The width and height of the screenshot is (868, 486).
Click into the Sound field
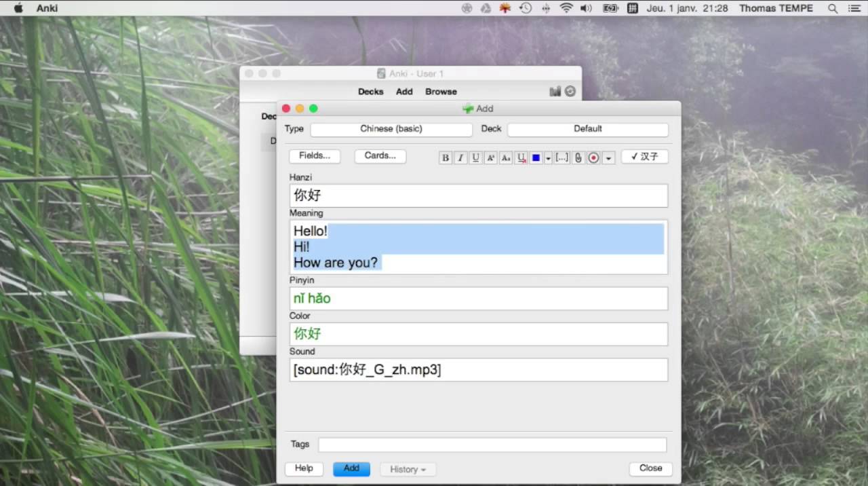pyautogui.click(x=479, y=370)
